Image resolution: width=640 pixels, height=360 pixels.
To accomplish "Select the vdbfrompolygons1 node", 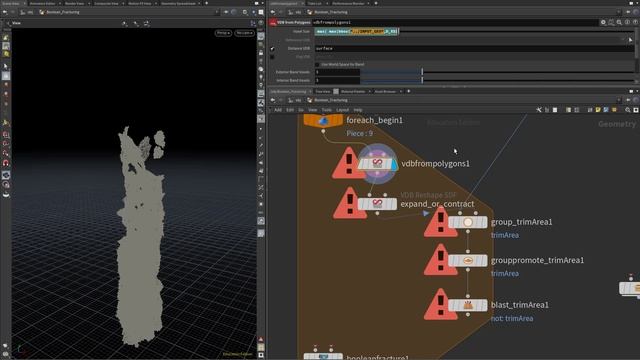I will coord(377,164).
